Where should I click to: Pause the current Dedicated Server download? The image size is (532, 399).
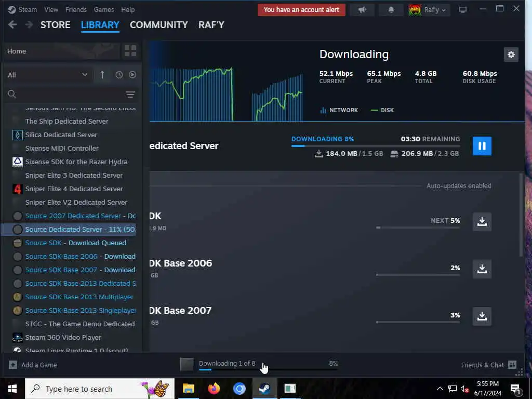coord(482,146)
